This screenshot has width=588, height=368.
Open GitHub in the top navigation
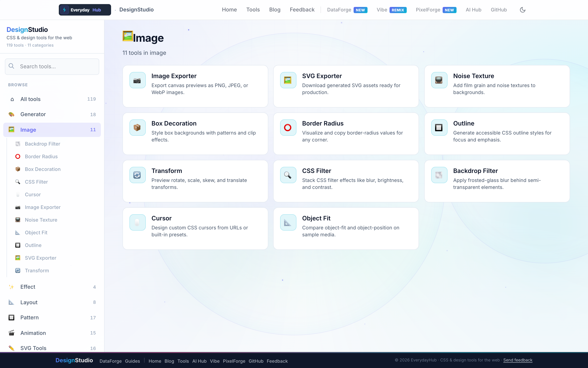pos(499,10)
